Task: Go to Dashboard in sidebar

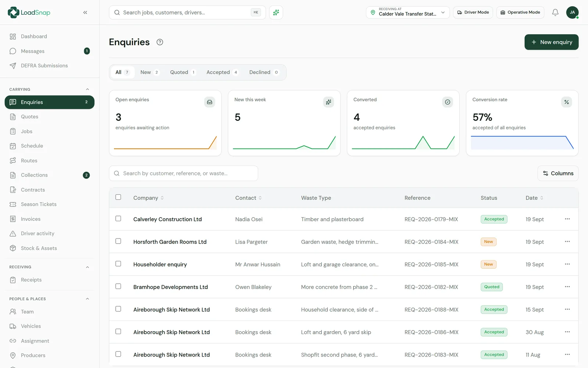Action: [x=50, y=36]
